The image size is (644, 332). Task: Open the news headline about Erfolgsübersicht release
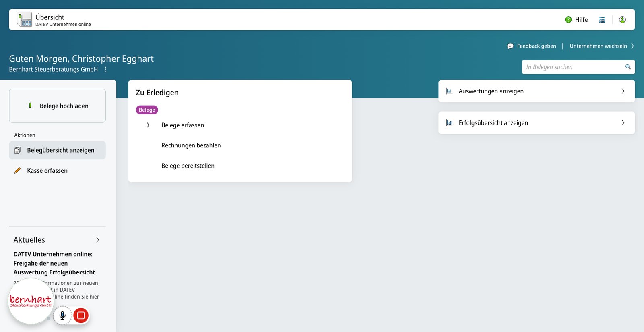point(54,263)
